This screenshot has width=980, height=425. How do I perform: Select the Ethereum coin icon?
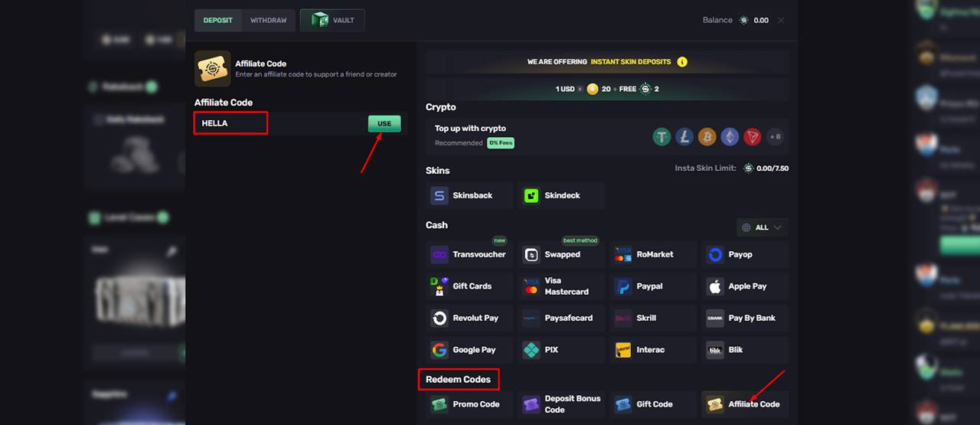[x=730, y=137]
